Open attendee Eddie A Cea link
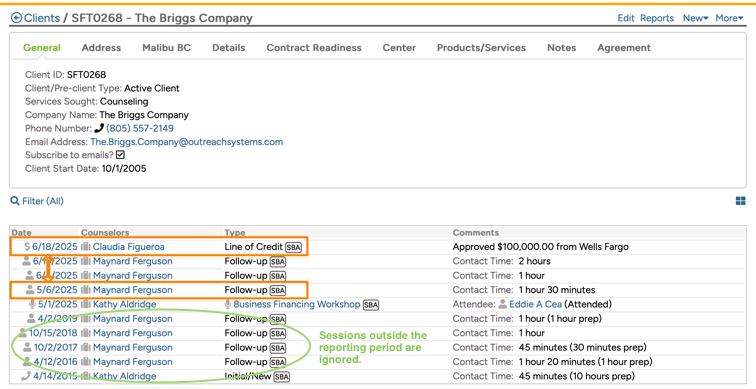756x389 pixels. click(536, 305)
